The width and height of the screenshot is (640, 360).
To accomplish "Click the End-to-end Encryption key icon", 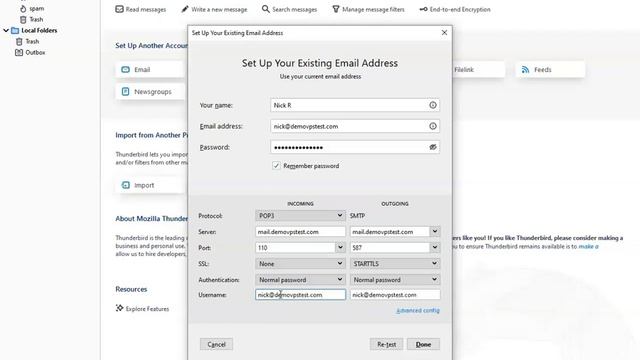I will click(x=423, y=9).
